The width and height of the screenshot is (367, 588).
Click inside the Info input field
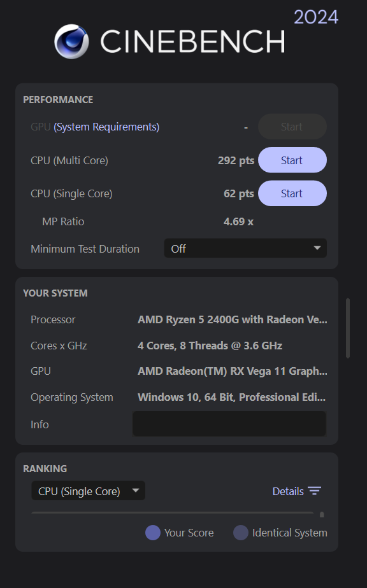coord(229,424)
